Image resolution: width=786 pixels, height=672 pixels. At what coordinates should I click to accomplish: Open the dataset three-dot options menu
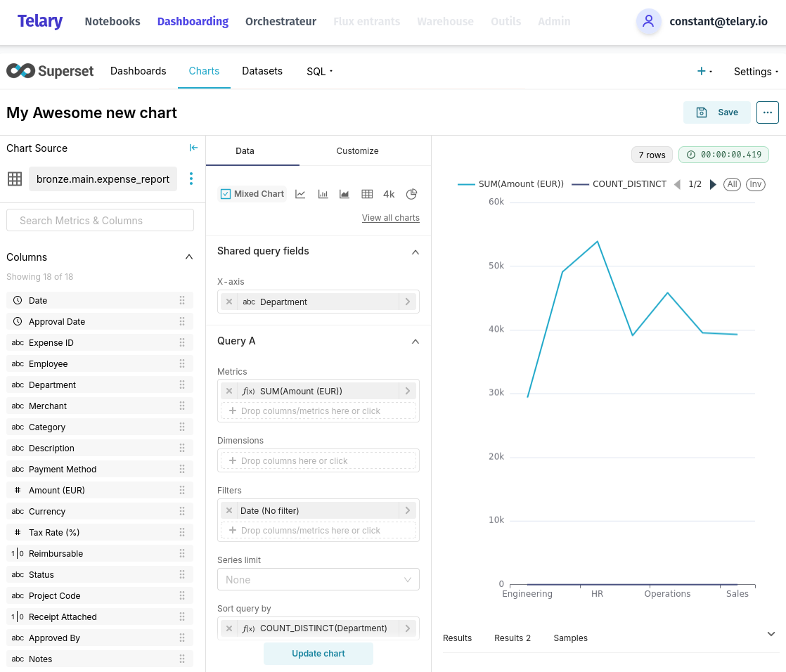pos(191,179)
